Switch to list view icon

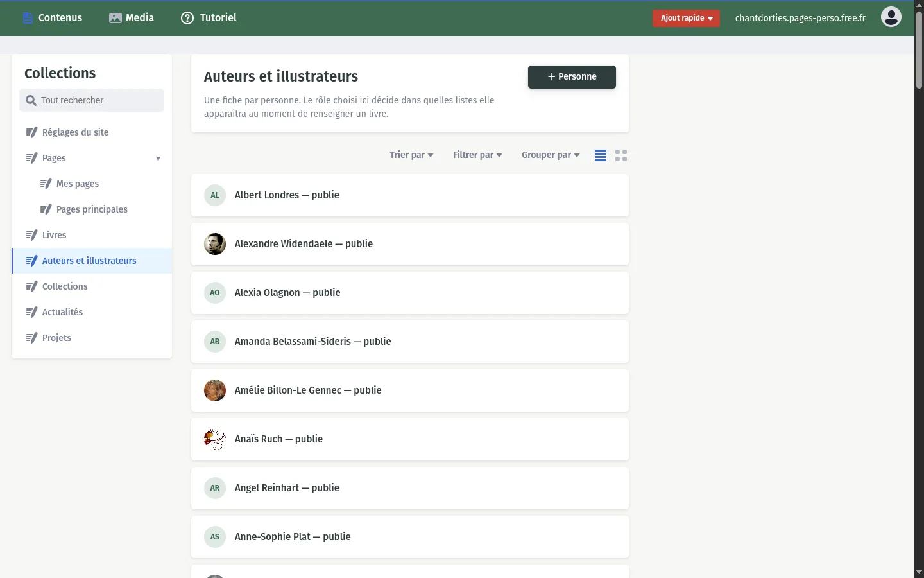(601, 155)
